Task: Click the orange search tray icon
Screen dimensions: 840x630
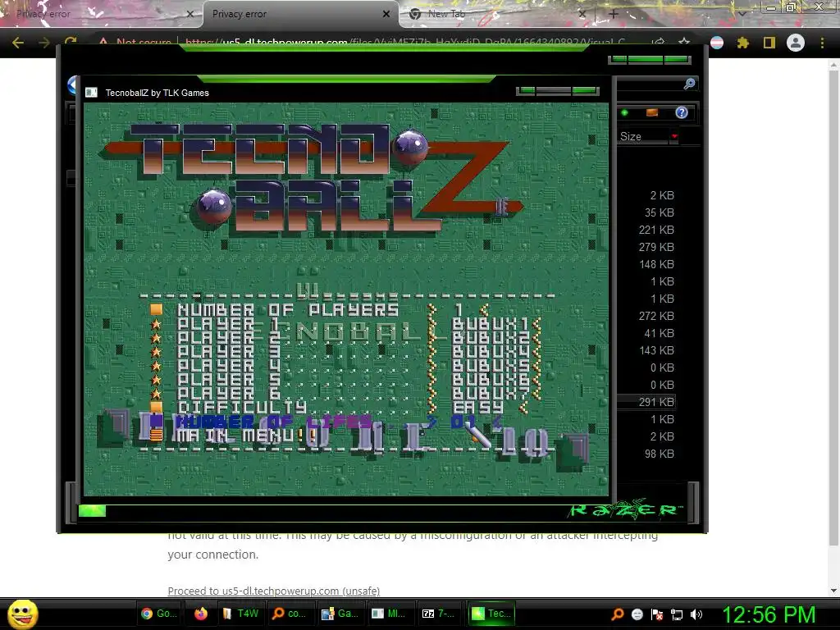Action: (617, 614)
